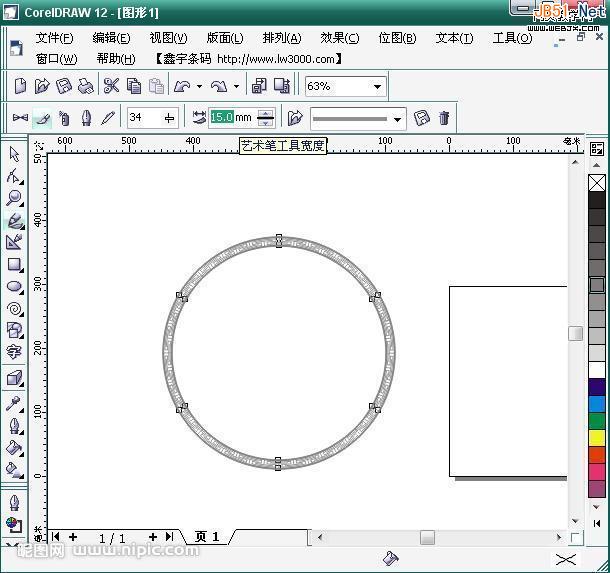Pick the yellow color swatch

click(596, 438)
